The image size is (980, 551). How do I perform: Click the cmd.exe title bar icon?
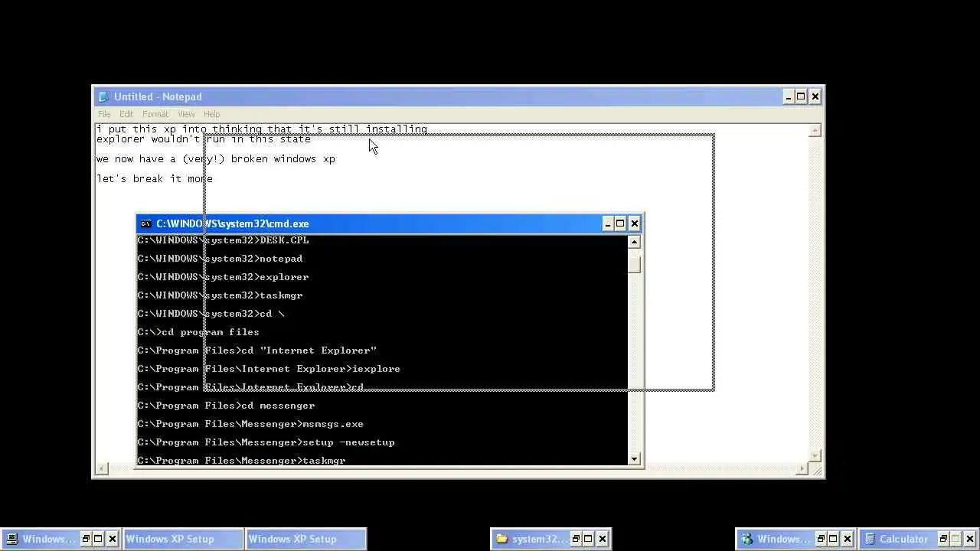pos(145,223)
